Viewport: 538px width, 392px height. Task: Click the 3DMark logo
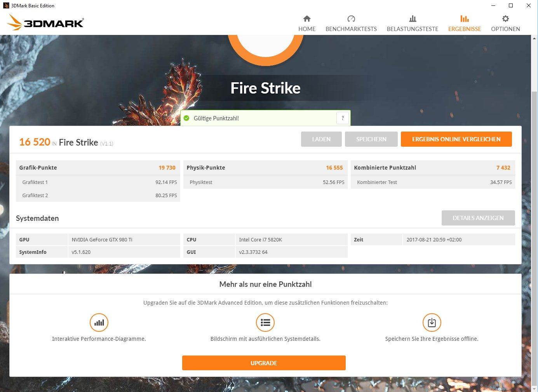45,23
